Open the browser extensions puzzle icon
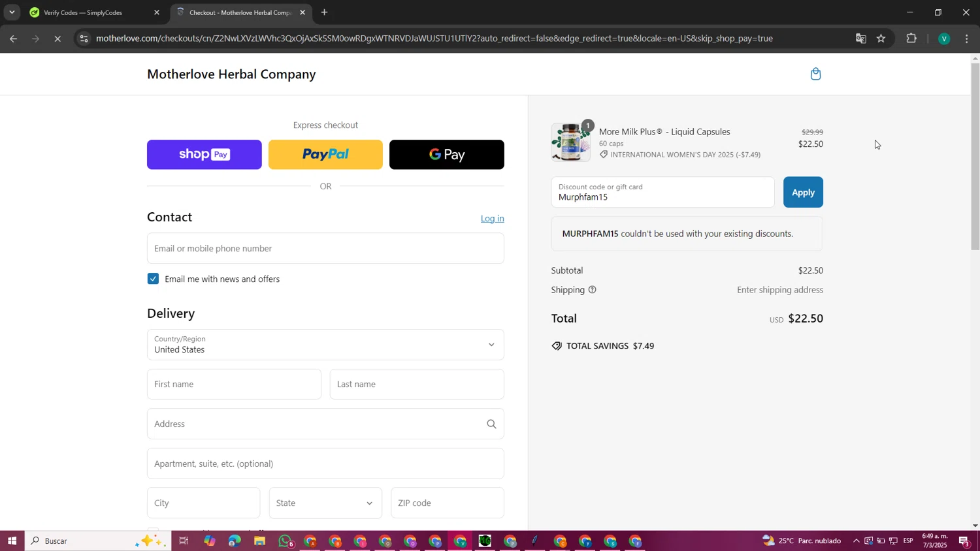980x551 pixels. (x=911, y=39)
